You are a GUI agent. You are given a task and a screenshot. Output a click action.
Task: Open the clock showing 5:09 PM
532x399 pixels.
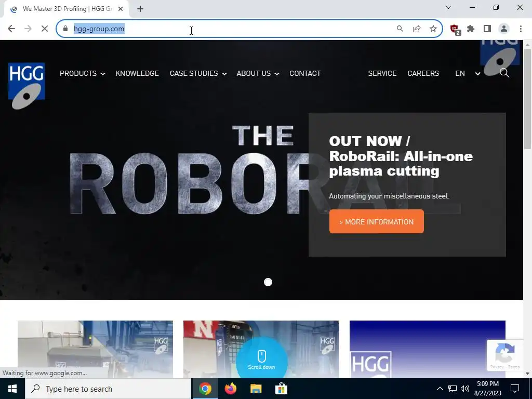click(488, 389)
